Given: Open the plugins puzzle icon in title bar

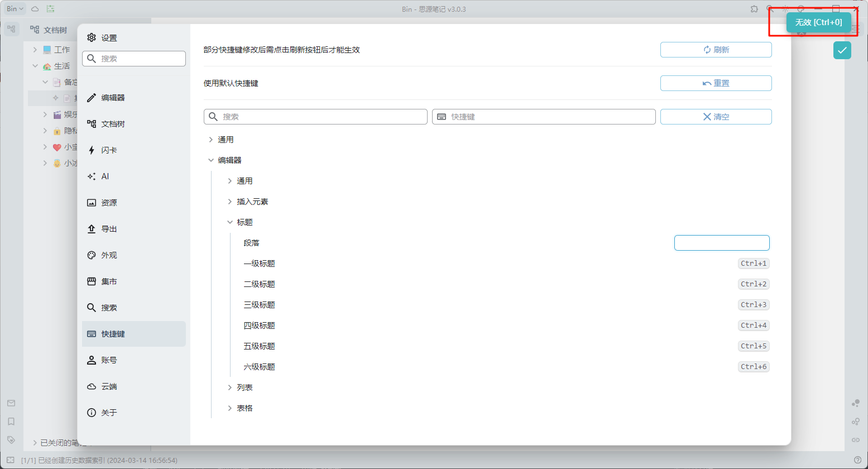Looking at the screenshot, I should (x=754, y=9).
